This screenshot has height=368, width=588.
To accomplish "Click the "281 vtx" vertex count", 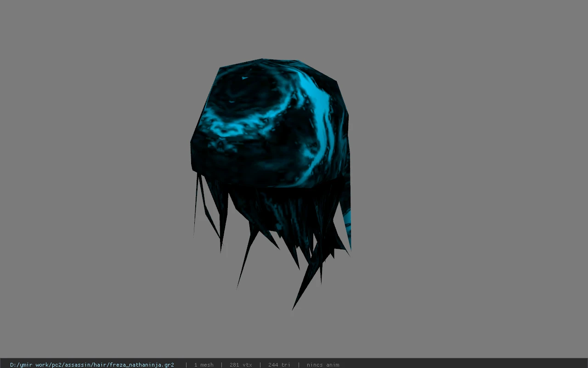I will coord(241,365).
